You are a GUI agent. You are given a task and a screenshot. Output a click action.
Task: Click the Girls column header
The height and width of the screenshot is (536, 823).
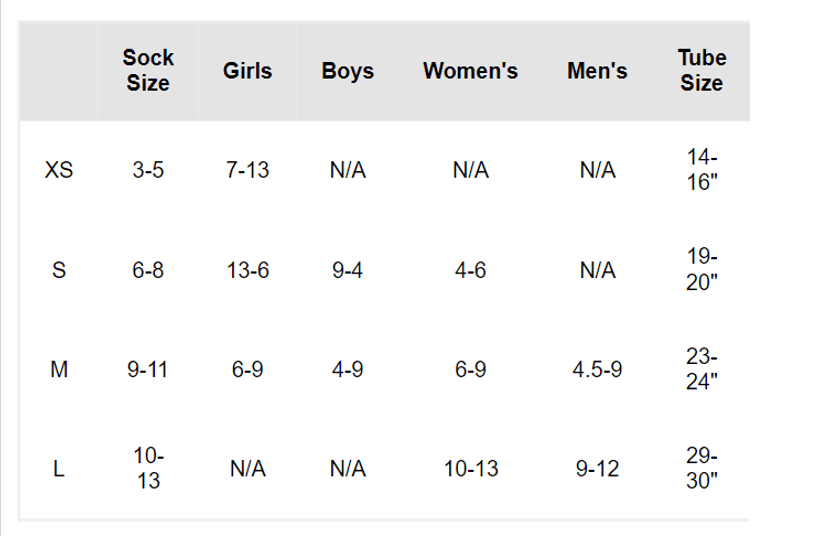click(247, 71)
